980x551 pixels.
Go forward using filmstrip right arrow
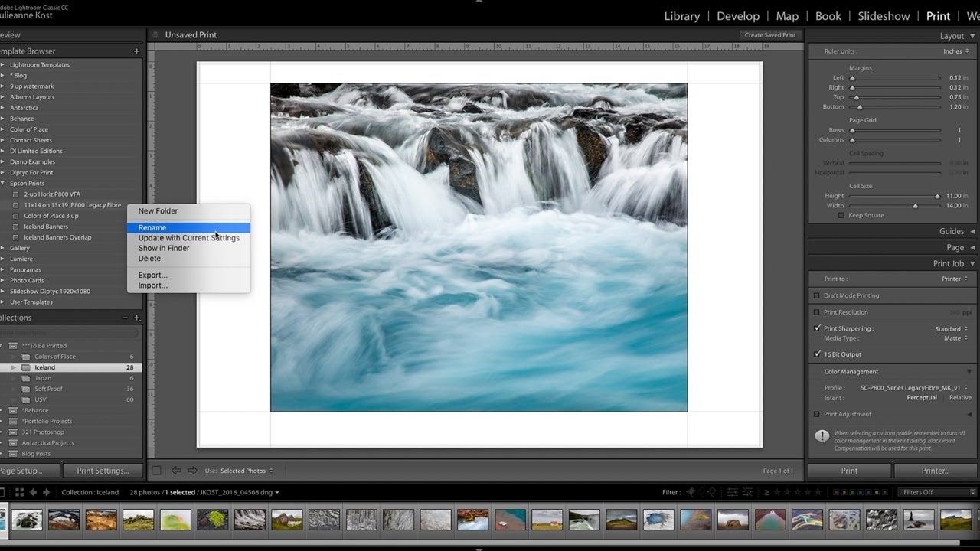tap(47, 492)
